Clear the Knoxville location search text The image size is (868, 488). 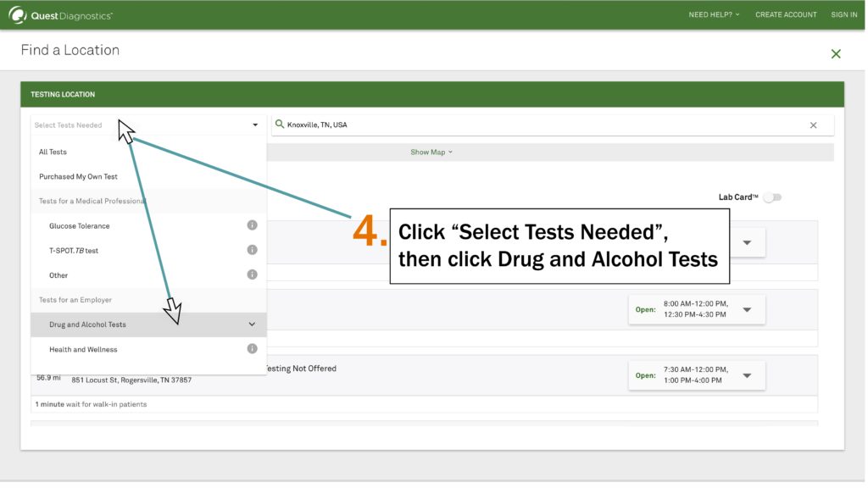tap(813, 125)
